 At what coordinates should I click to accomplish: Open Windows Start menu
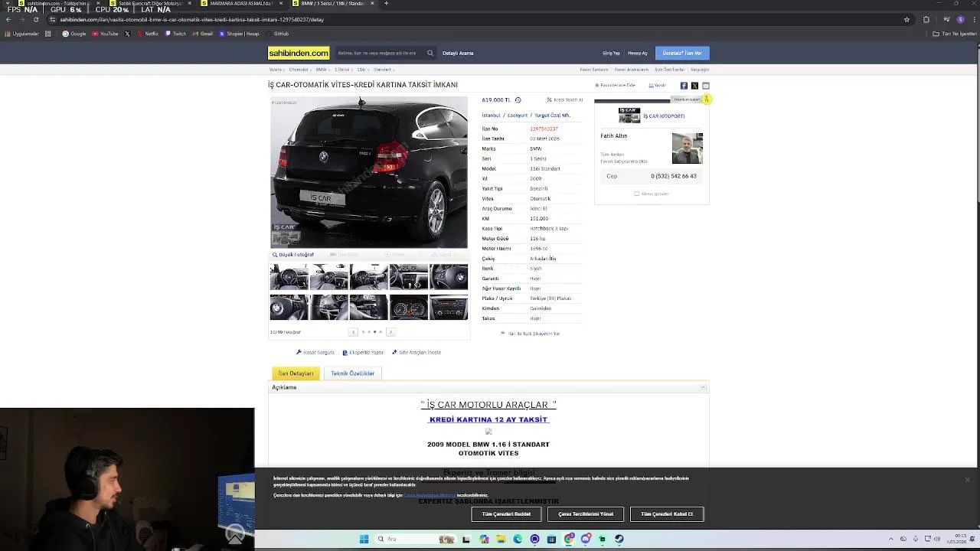[x=364, y=539]
